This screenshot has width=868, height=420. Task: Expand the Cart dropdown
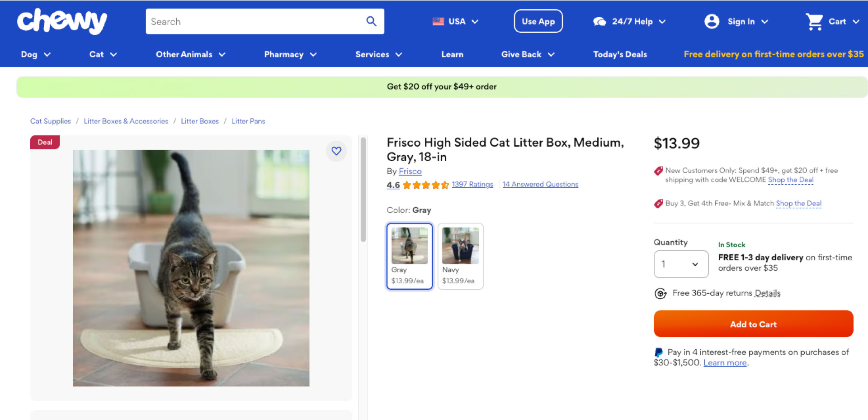(856, 21)
